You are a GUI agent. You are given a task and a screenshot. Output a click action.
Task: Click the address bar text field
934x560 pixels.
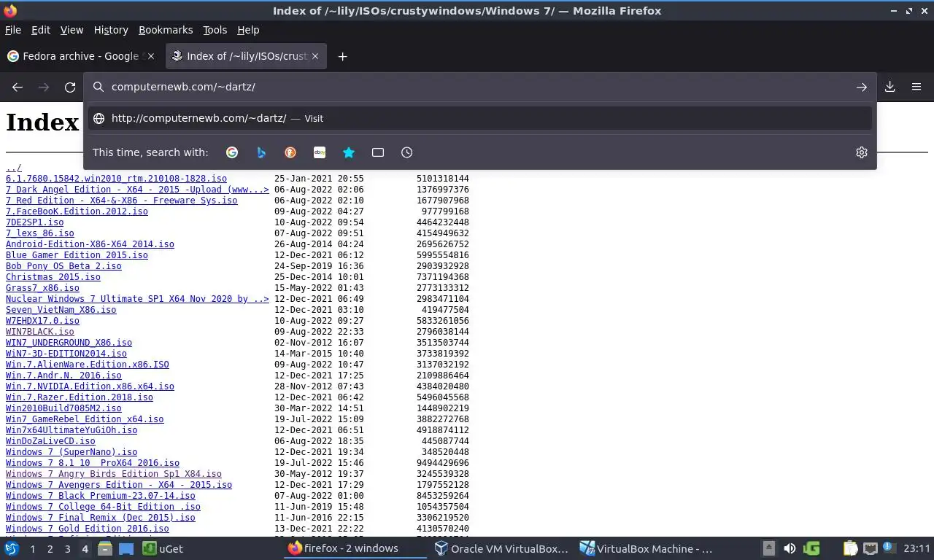pyautogui.click(x=478, y=87)
